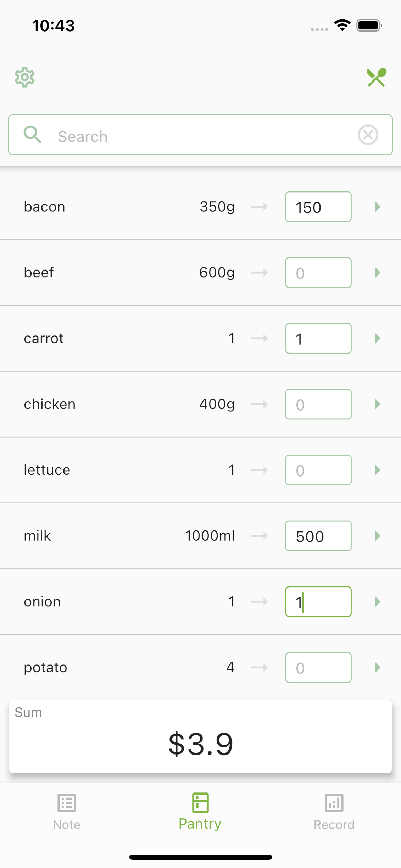
Task: Expand the bacon row arrow
Action: click(377, 207)
